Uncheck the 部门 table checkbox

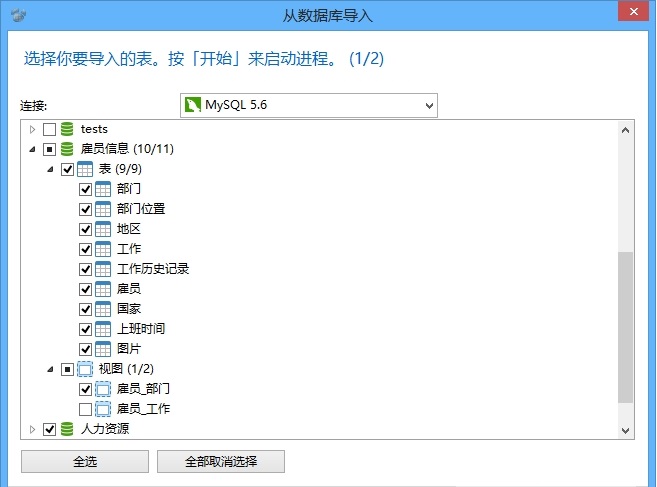85,189
